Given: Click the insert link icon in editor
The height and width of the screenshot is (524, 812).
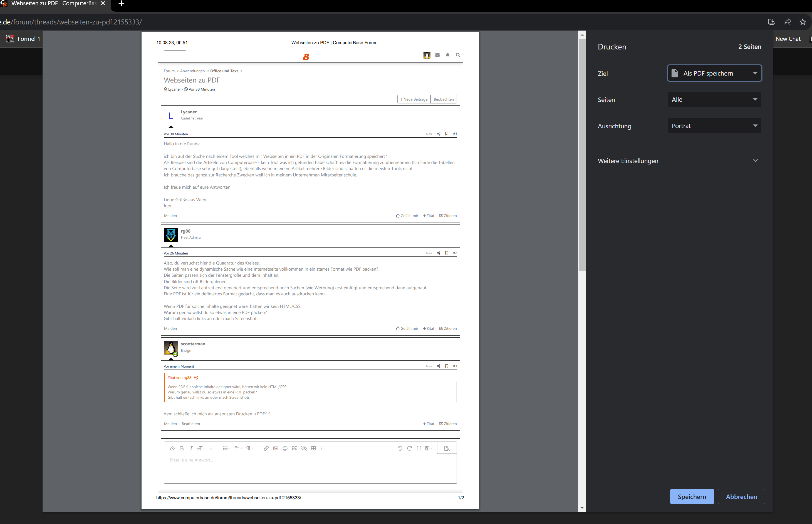Looking at the screenshot, I should tap(266, 448).
